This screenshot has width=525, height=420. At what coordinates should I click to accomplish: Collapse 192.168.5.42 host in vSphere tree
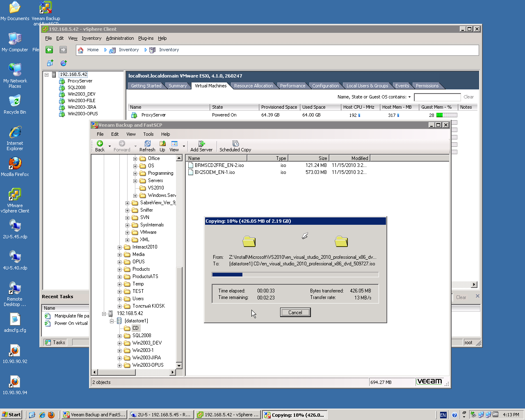coord(47,75)
